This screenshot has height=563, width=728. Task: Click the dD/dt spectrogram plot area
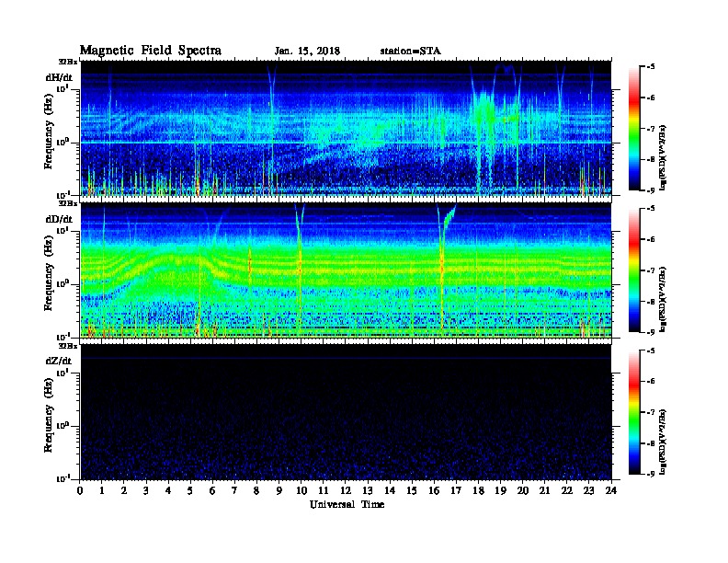(346, 270)
